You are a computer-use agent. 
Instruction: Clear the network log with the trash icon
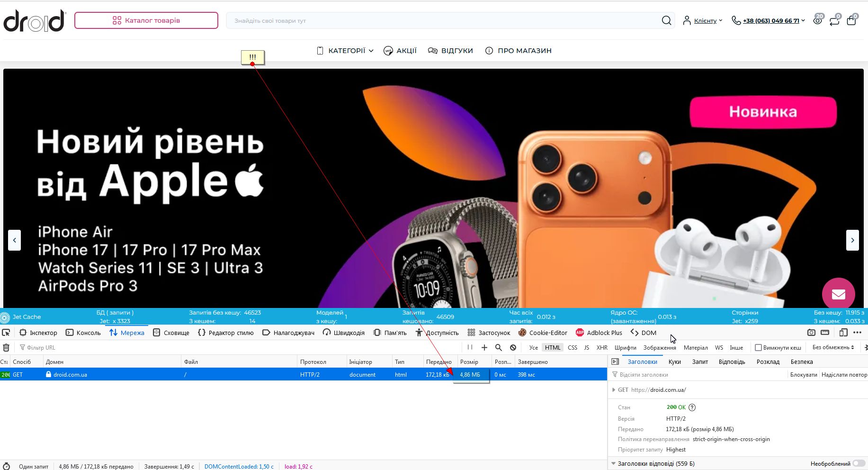(x=6, y=347)
